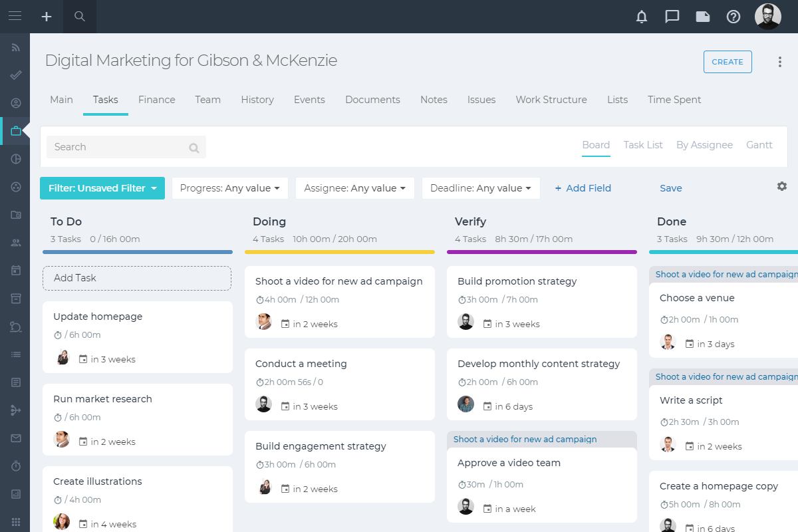Screen dimensions: 798x532
Task: Open the Assignee: Any value dropdown
Action: click(x=355, y=188)
